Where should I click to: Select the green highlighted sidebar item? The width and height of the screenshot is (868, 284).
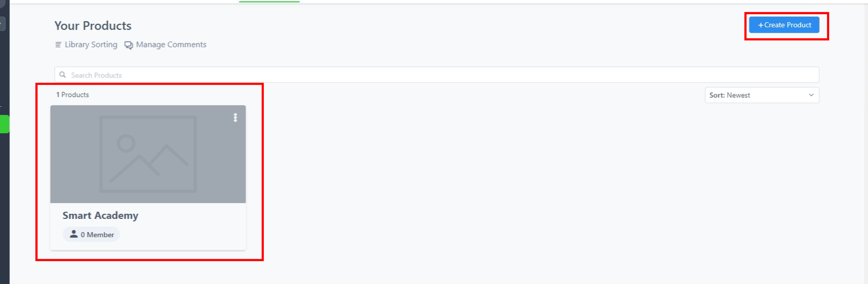pyautogui.click(x=5, y=124)
